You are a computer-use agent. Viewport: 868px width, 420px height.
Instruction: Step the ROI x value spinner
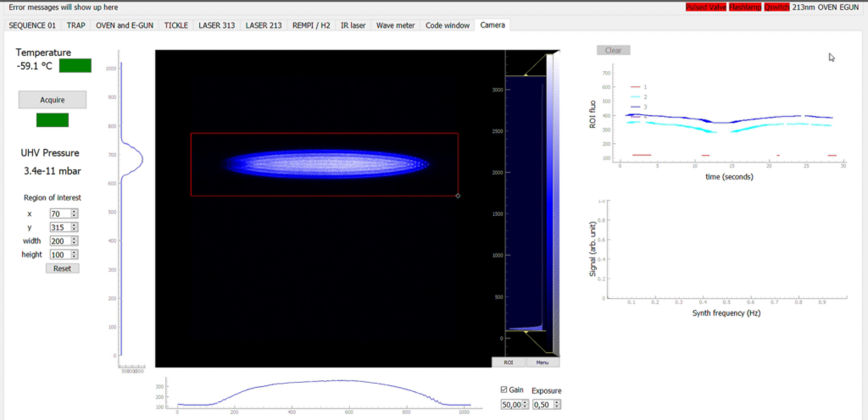(x=75, y=213)
